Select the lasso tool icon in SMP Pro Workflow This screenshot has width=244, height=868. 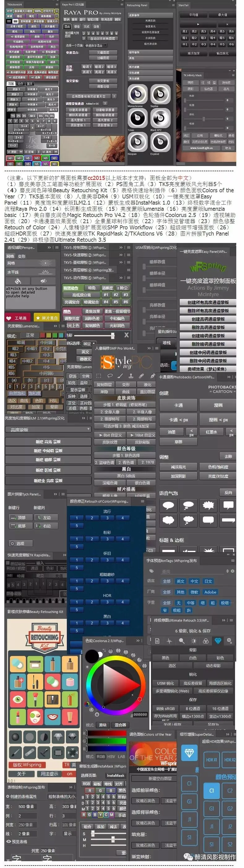pos(110,375)
